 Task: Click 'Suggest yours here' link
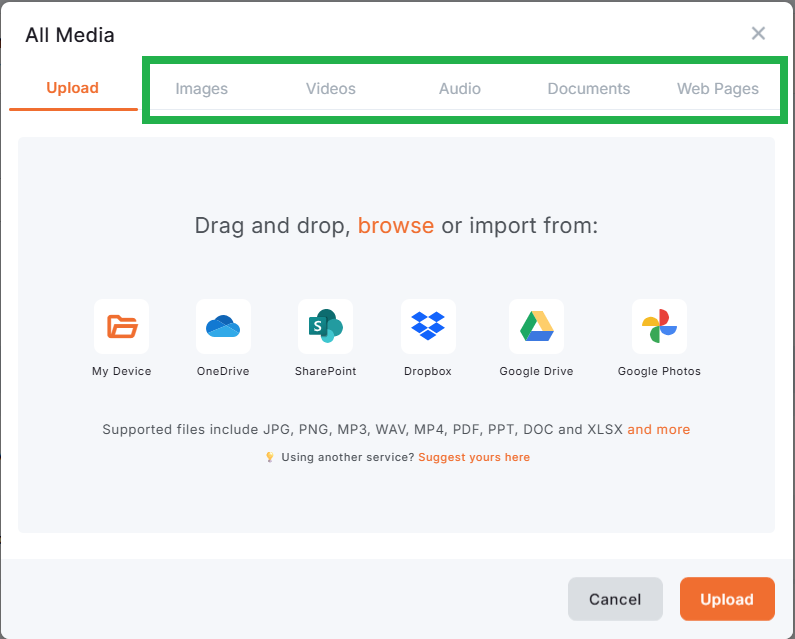point(474,457)
